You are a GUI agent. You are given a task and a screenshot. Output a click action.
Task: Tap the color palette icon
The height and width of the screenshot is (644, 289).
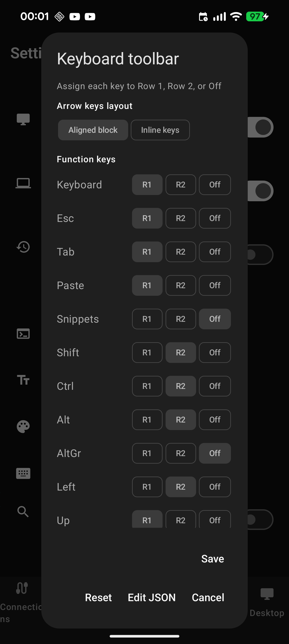(23, 426)
